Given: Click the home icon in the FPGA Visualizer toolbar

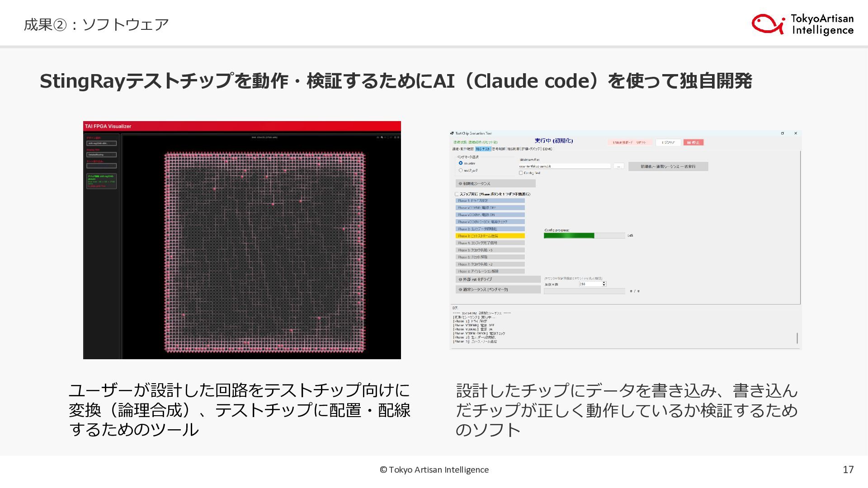Looking at the screenshot, I should 377,137.
